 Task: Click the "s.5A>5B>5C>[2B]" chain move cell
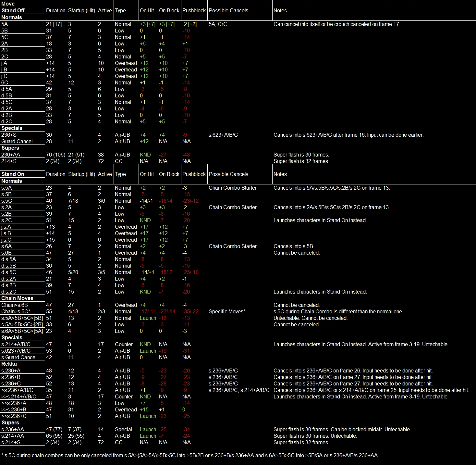(23, 324)
